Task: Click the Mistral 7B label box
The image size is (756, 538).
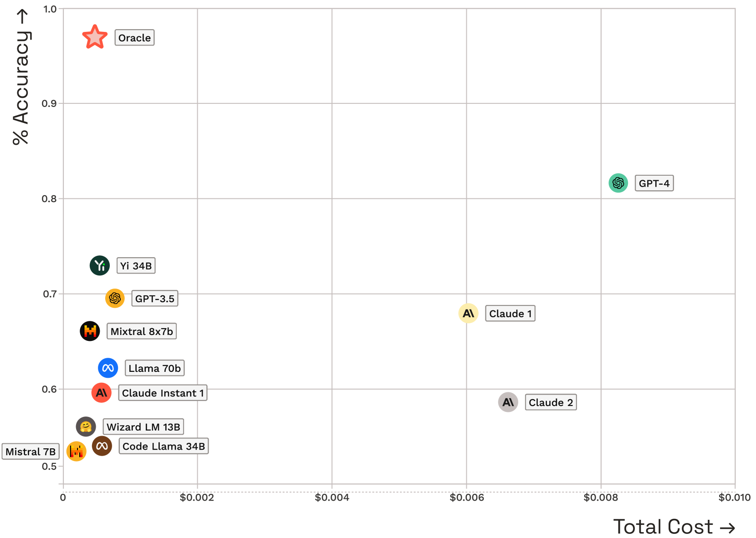Action: click(x=31, y=452)
